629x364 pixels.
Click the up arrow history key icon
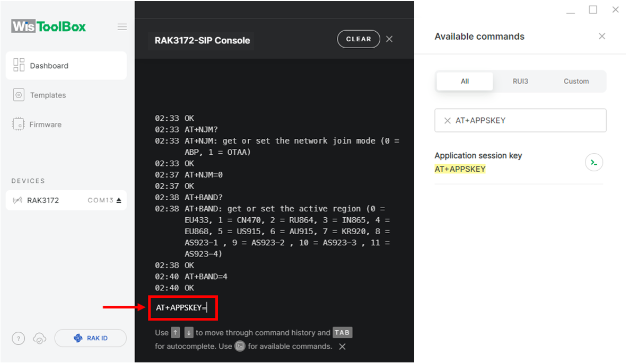click(x=176, y=333)
